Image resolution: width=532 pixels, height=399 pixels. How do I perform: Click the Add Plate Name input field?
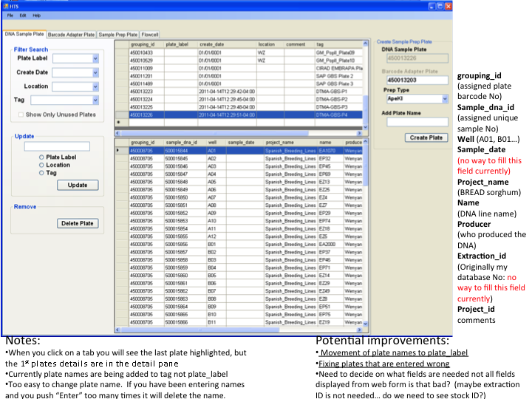417,122
